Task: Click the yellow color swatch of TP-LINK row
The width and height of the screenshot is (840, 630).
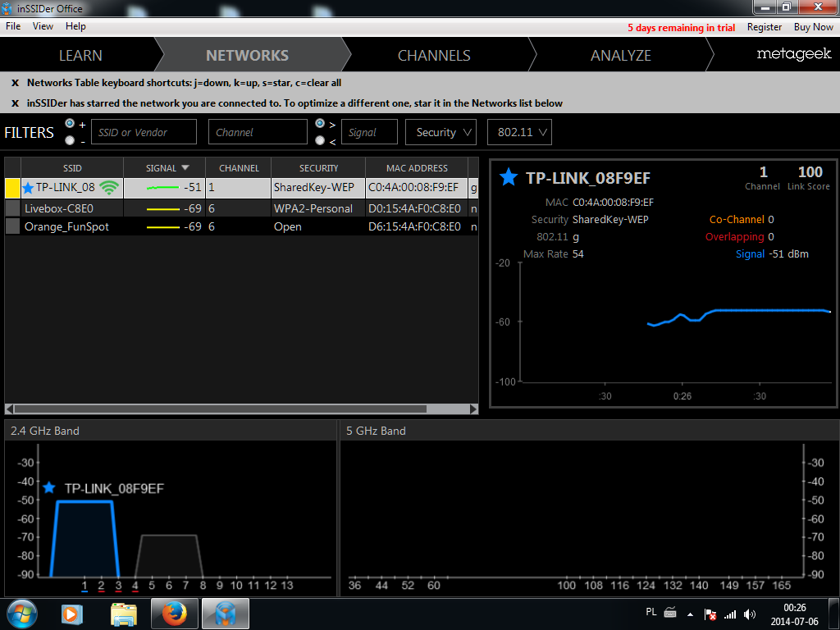Action: point(12,188)
